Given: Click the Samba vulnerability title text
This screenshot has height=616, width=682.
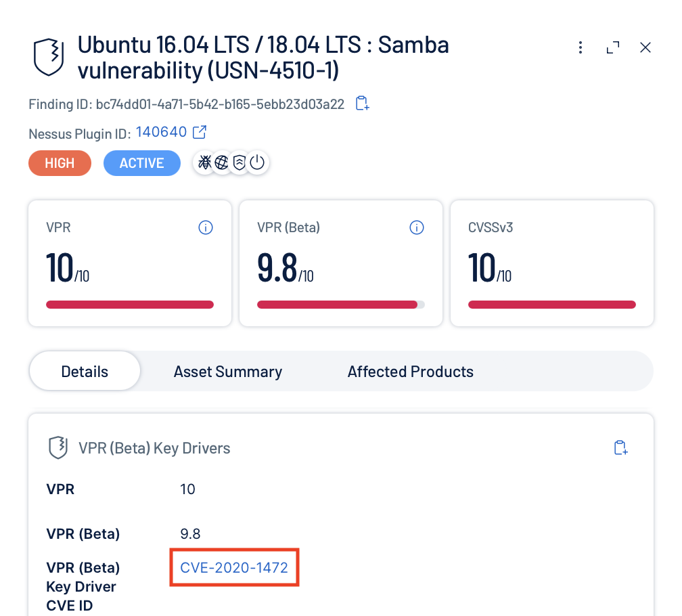Looking at the screenshot, I should [263, 58].
